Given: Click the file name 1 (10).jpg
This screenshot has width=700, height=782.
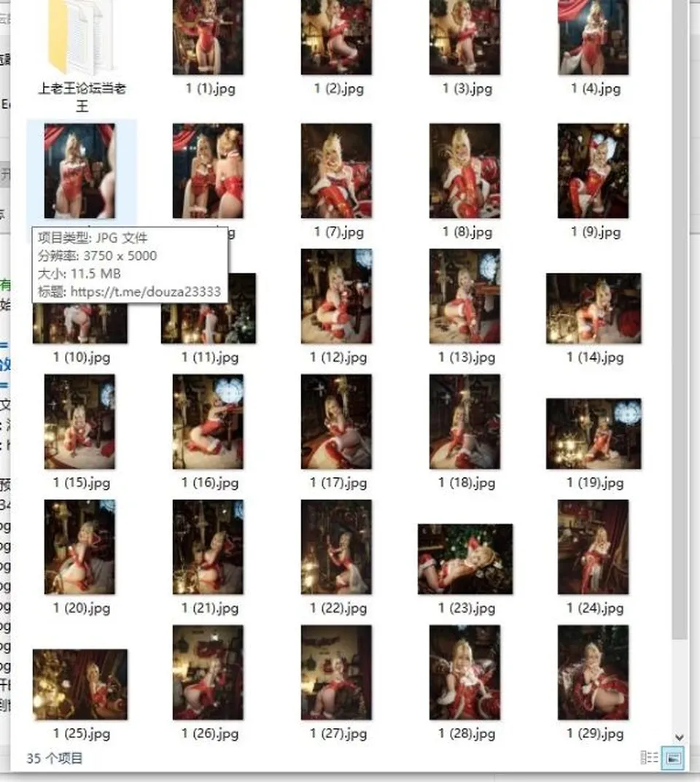Looking at the screenshot, I should tap(82, 357).
